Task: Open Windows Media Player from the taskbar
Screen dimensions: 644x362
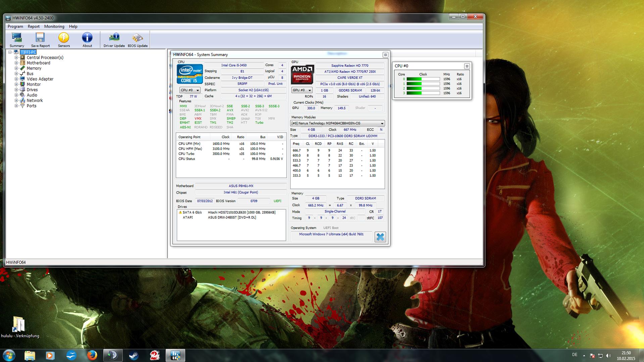Action: point(50,355)
